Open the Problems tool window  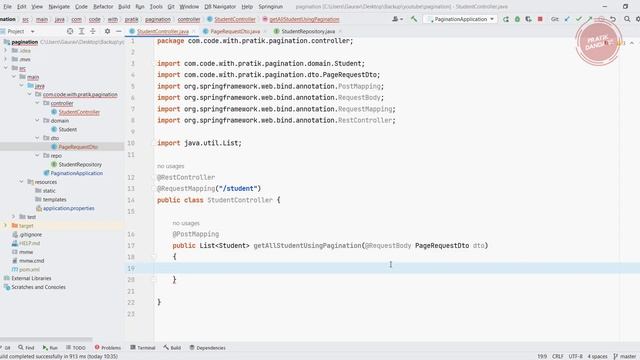pyautogui.click(x=108, y=348)
